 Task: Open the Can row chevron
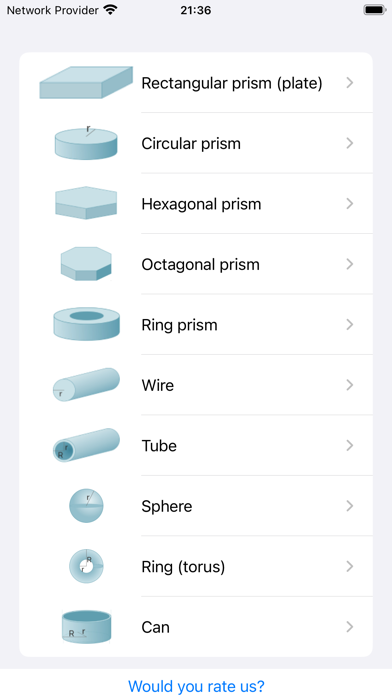click(350, 627)
